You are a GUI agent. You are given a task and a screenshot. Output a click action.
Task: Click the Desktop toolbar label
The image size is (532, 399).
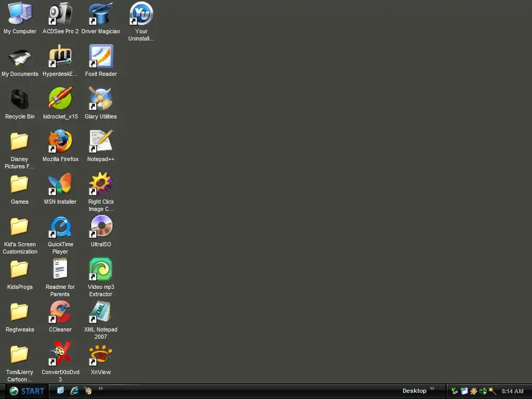(x=414, y=391)
